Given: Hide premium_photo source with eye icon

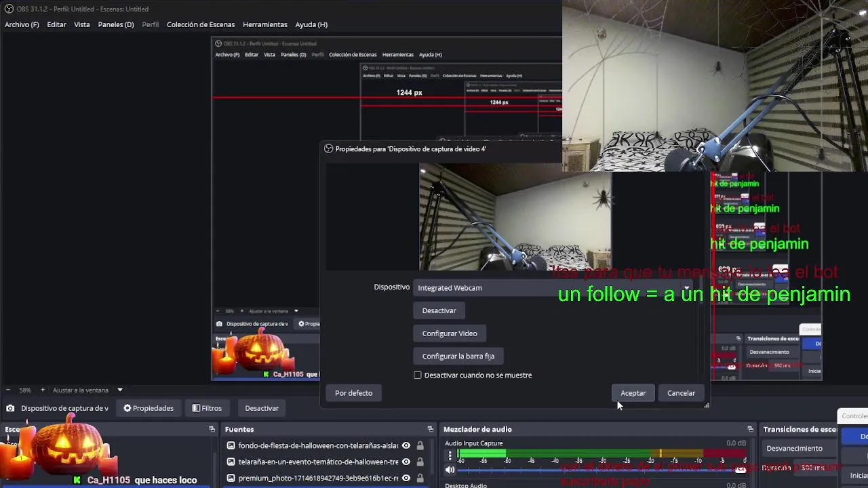Looking at the screenshot, I should click(x=406, y=478).
